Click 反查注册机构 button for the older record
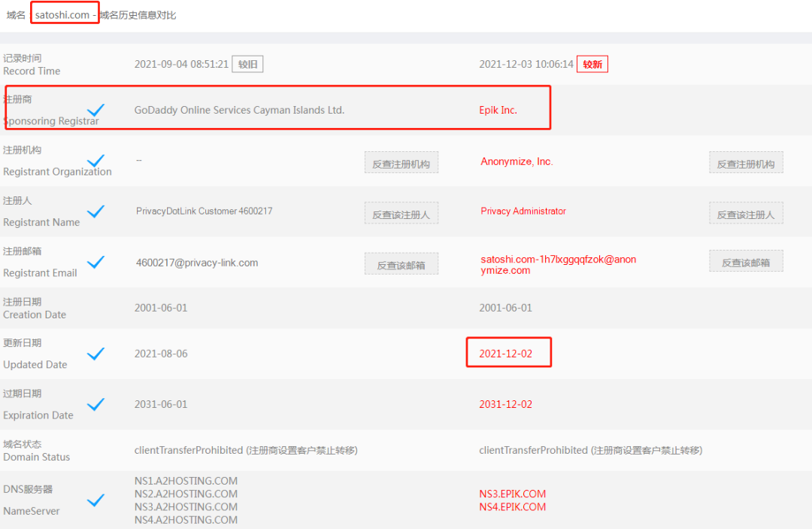 pos(401,163)
